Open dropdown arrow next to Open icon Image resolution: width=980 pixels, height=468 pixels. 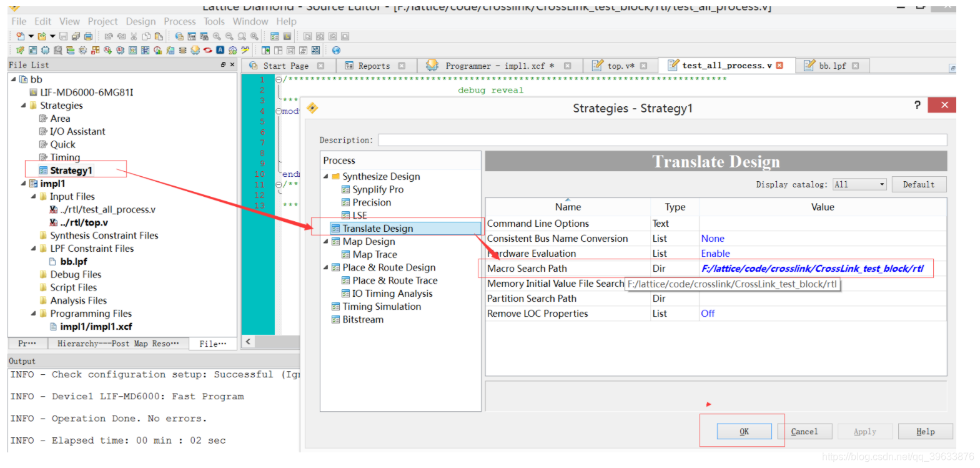pyautogui.click(x=52, y=36)
